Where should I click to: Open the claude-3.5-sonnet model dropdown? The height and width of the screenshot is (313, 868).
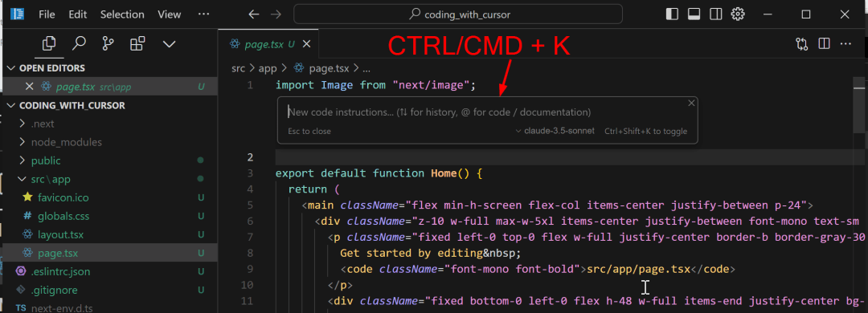pyautogui.click(x=555, y=131)
